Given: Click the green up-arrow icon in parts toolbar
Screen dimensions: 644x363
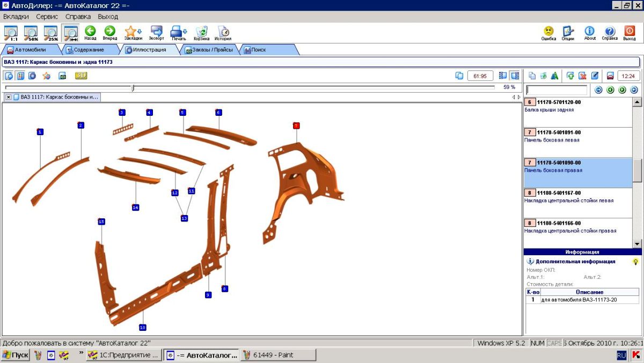Looking at the screenshot, I should pos(570,76).
